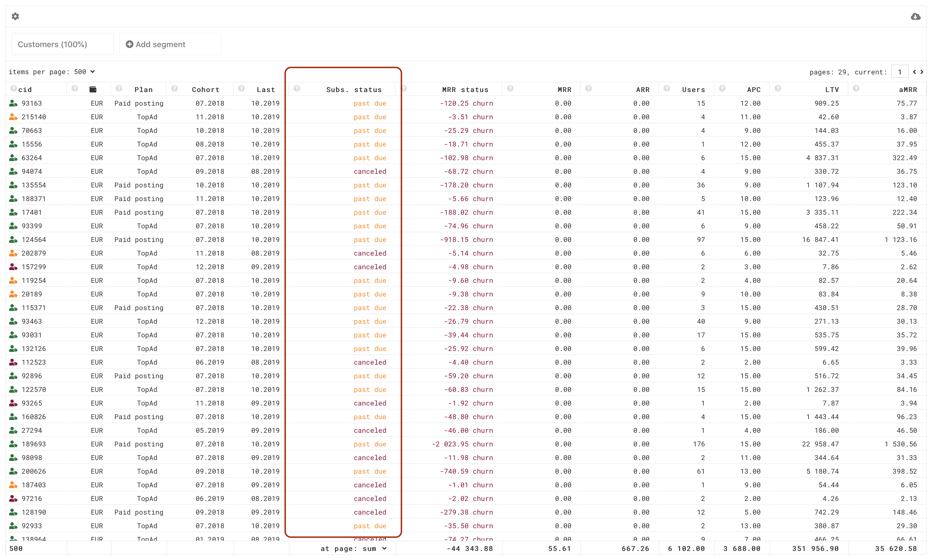Click the help icon before LTV column
931x560 pixels.
click(x=777, y=89)
